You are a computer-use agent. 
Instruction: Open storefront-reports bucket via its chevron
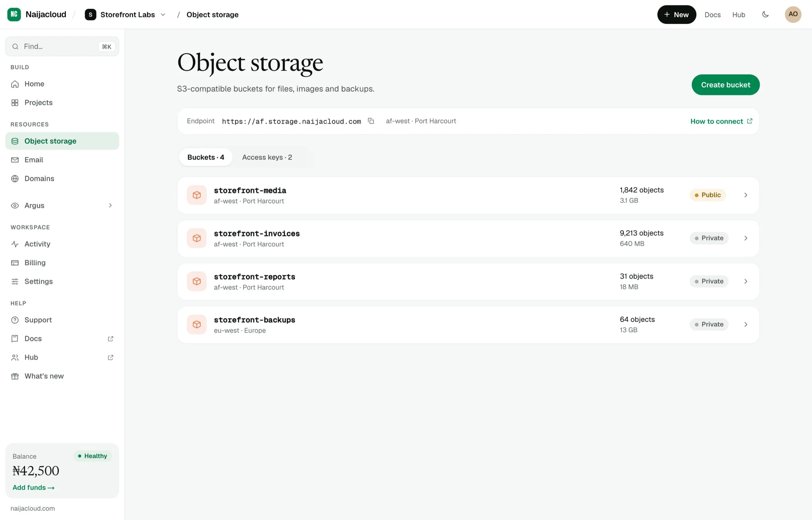point(746,281)
